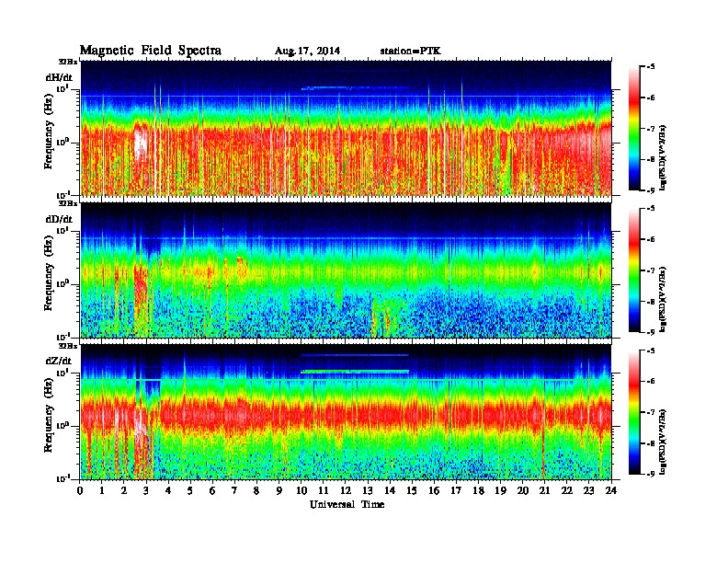Viewport: 728px width, 563px height.
Task: Click the dZ/dt panel color scale bar
Action: [633, 412]
